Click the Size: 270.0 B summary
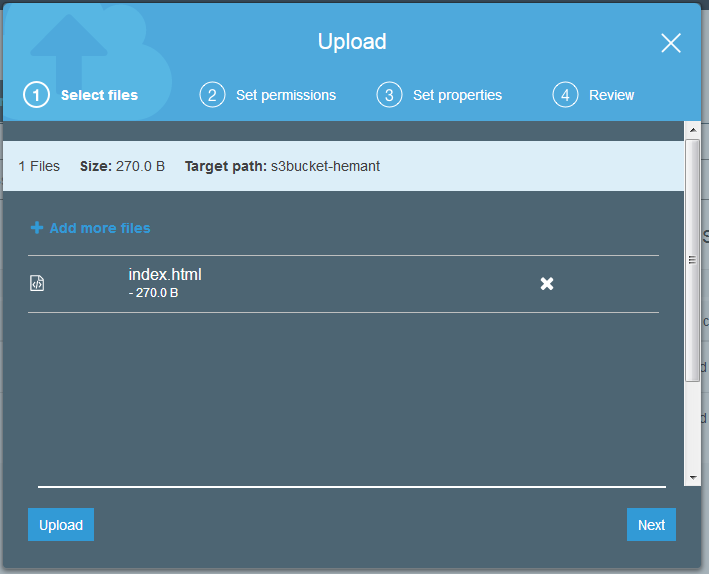 pyautogui.click(x=123, y=166)
